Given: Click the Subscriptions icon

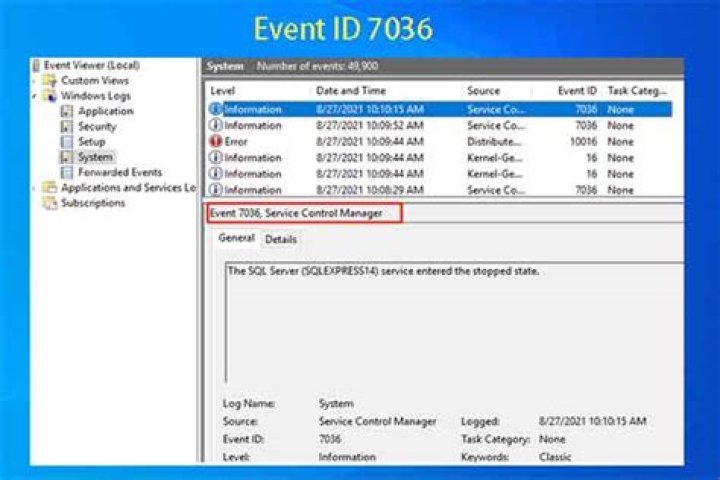Looking at the screenshot, I should (x=50, y=203).
